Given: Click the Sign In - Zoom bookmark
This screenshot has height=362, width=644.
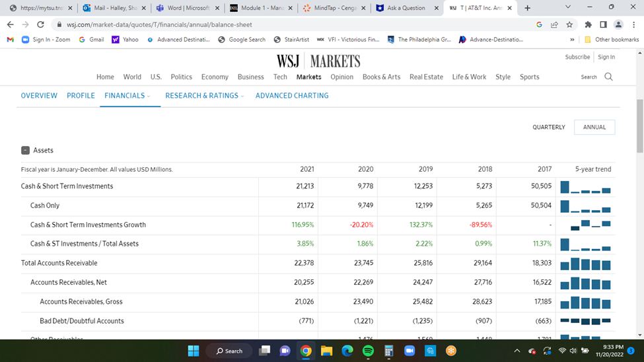Looking at the screenshot, I should point(46,40).
